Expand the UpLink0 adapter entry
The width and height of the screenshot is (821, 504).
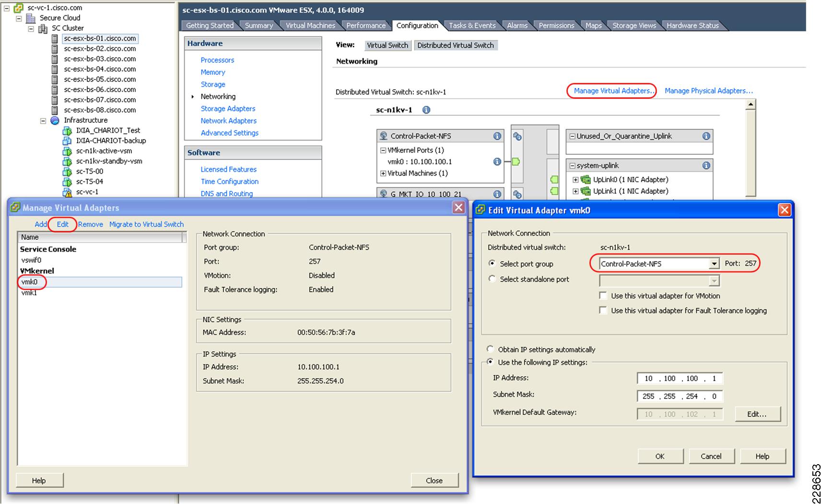pos(575,180)
